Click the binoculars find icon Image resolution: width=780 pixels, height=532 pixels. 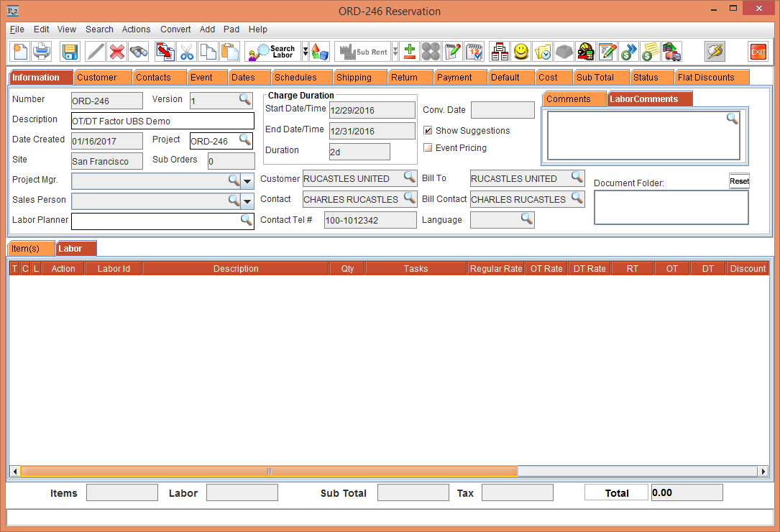[138, 52]
